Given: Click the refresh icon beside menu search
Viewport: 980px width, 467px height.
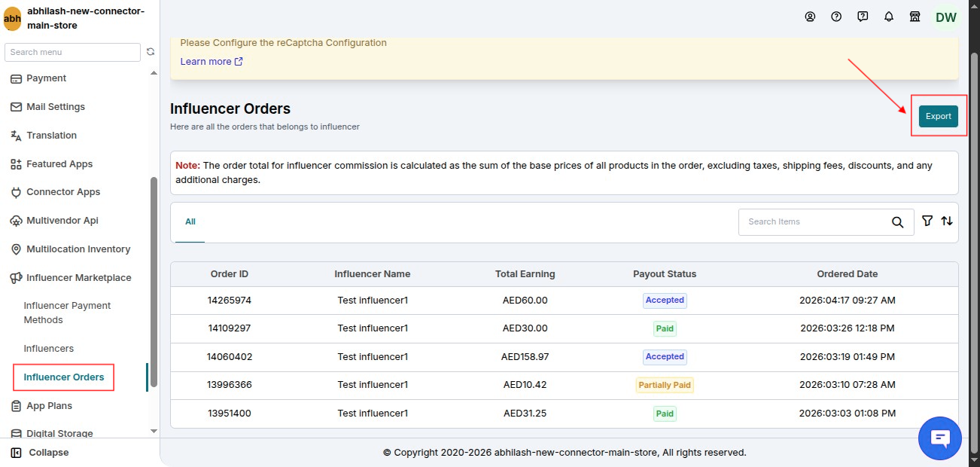Looking at the screenshot, I should pos(151,52).
